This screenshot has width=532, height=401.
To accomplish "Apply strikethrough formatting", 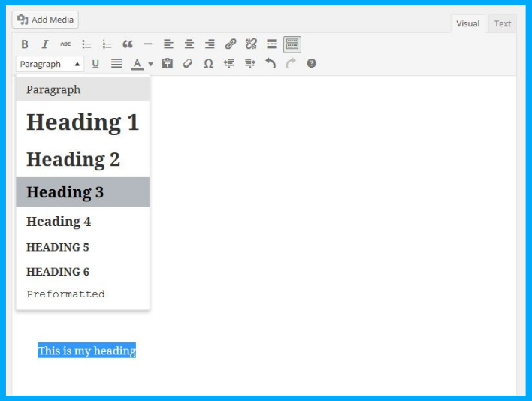I will [65, 44].
